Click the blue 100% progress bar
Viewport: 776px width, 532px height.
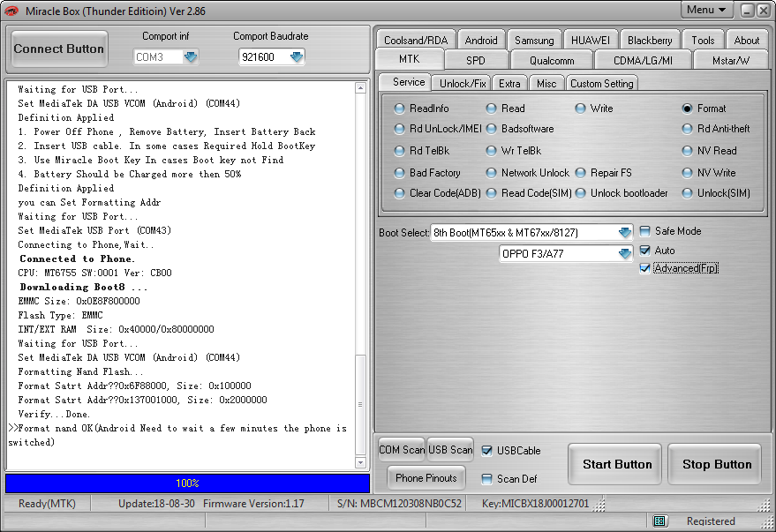(x=187, y=483)
